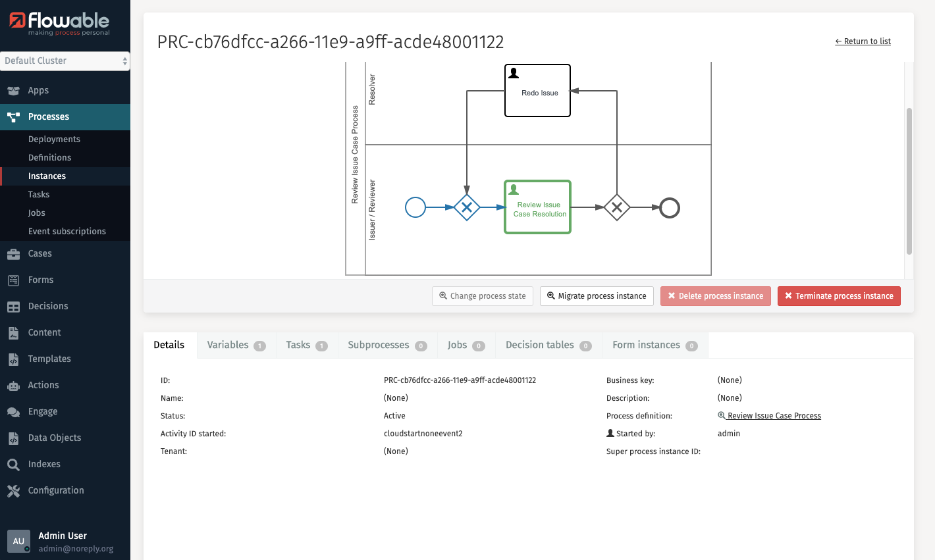Open the Default Cluster dropdown
This screenshot has height=560, width=935.
[65, 61]
